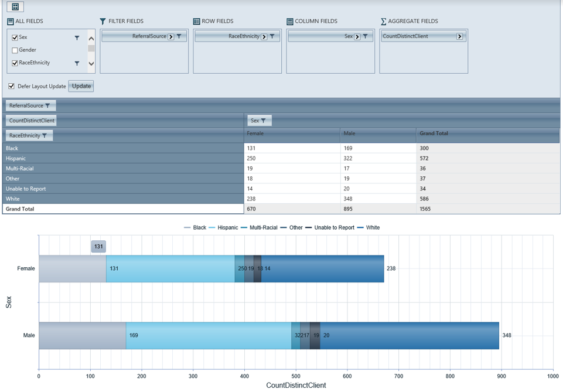Click filter funnel on RaceEthnicity row field

272,36
